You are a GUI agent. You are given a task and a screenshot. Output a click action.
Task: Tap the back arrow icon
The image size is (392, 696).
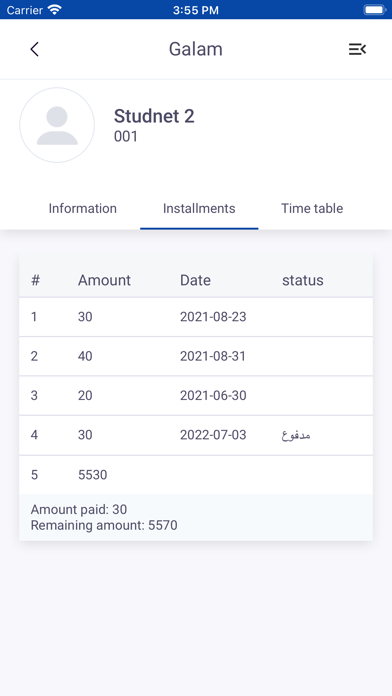coord(35,49)
